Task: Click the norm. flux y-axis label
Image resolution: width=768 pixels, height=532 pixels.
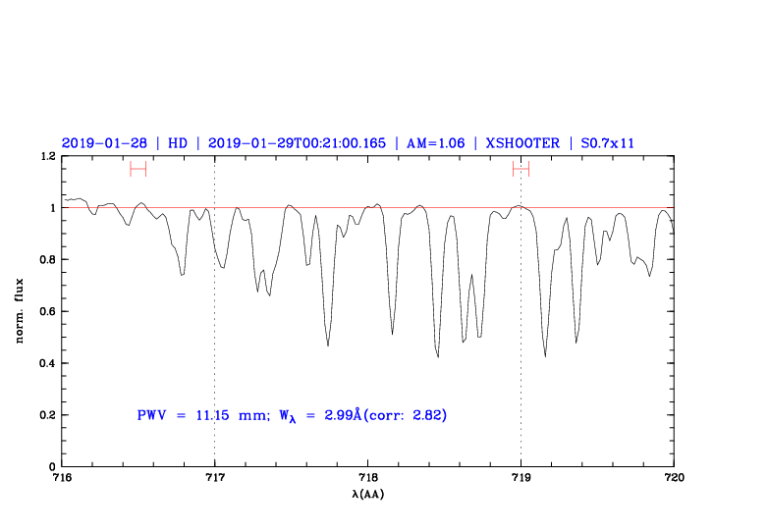Action: coord(21,311)
